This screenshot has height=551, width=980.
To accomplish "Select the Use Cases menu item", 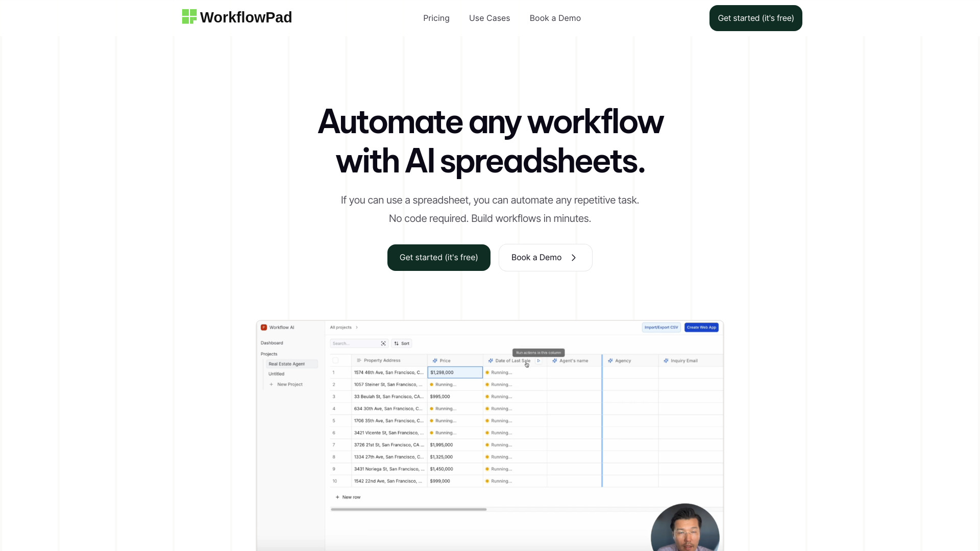I will click(489, 17).
